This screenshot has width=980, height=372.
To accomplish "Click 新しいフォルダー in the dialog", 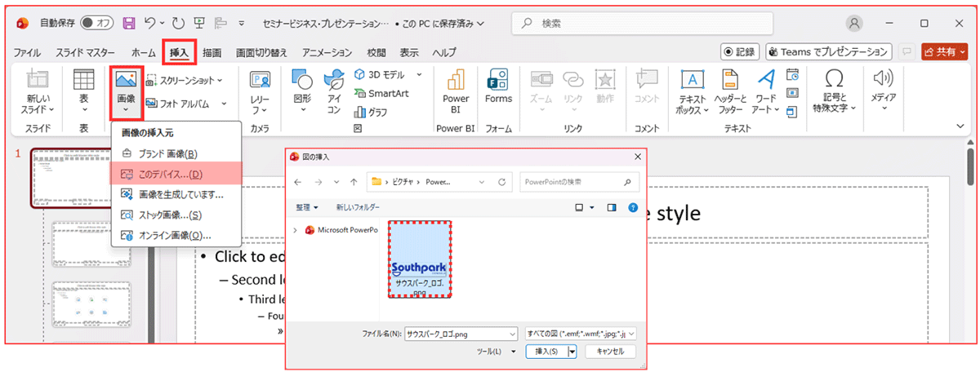I will 358,207.
